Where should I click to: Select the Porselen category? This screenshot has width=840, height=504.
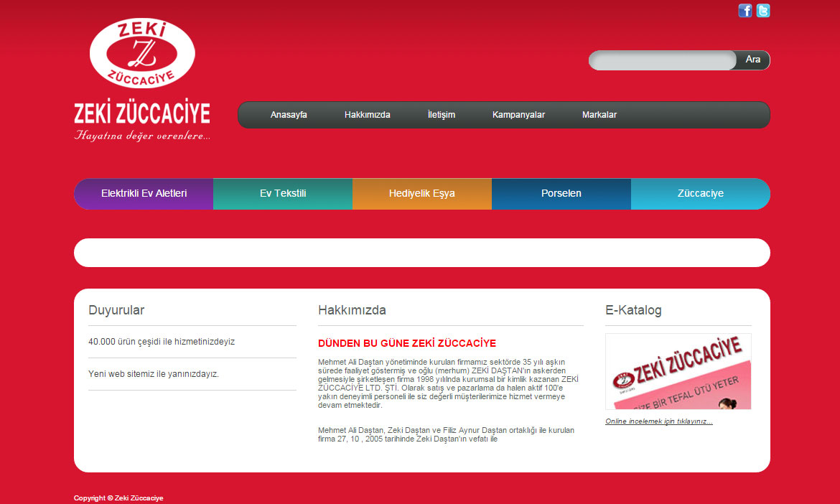pyautogui.click(x=561, y=194)
